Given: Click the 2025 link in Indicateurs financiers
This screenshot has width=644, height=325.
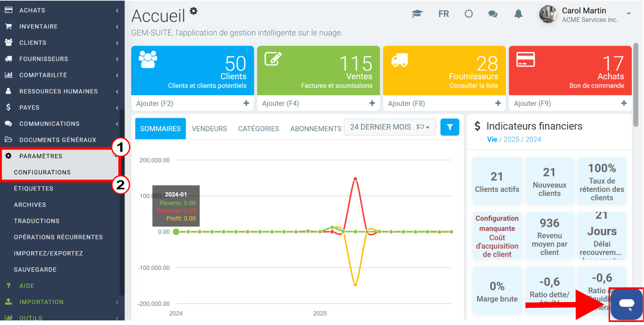Looking at the screenshot, I should point(511,139).
